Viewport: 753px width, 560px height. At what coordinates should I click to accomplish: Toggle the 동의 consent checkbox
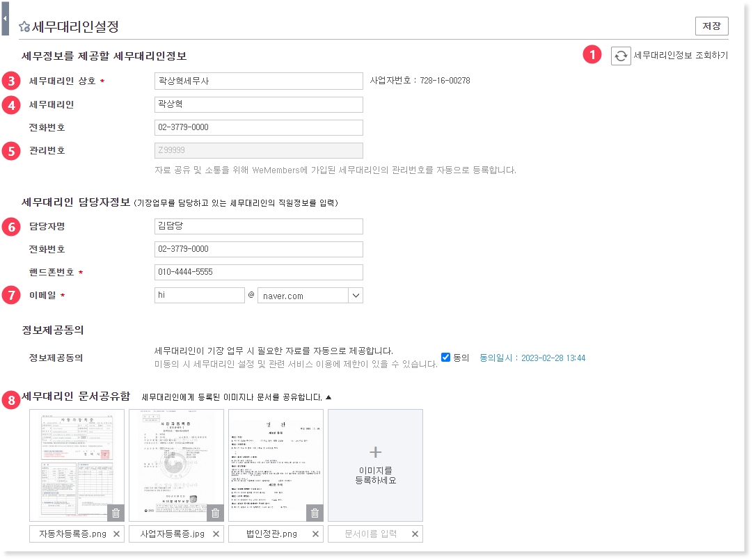[x=446, y=358]
